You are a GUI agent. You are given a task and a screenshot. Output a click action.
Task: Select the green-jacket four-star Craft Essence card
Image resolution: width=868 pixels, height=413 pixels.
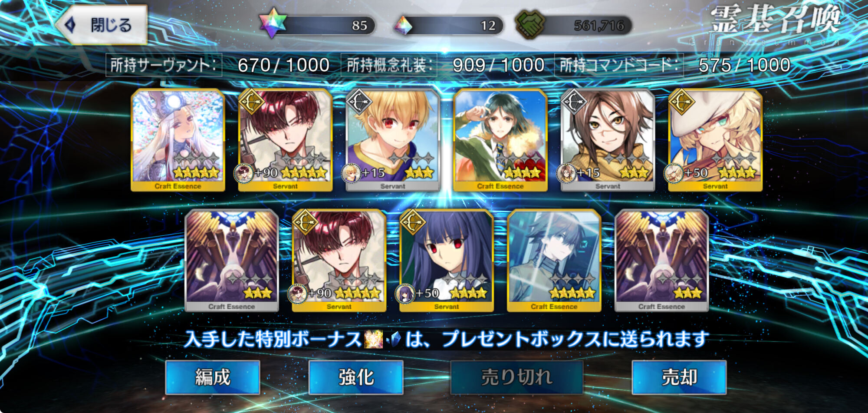coord(500,140)
